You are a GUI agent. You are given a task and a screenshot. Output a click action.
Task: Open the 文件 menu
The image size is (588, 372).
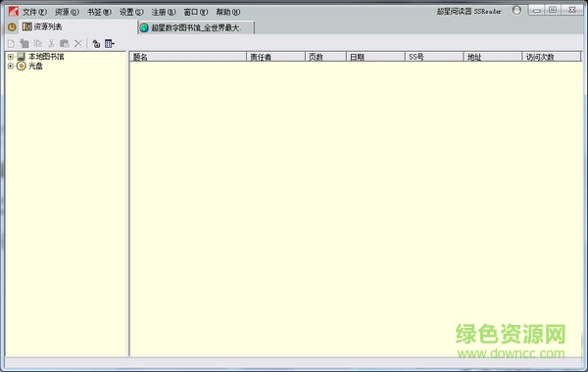click(x=34, y=12)
